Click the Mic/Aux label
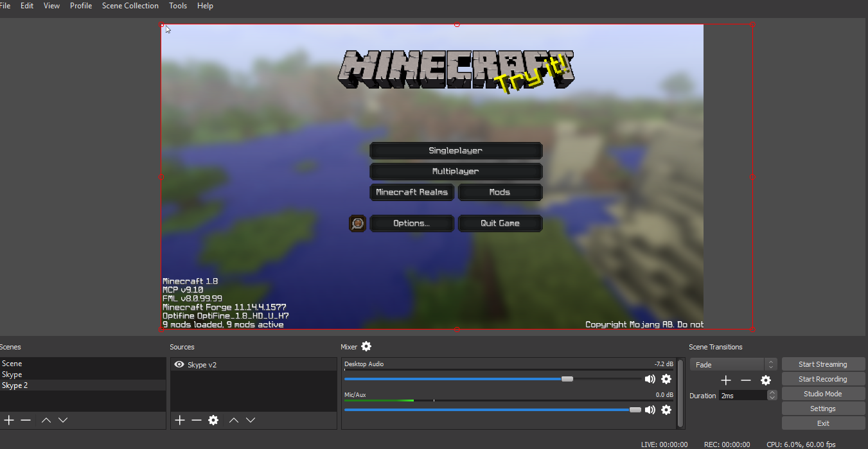868x449 pixels. tap(355, 395)
